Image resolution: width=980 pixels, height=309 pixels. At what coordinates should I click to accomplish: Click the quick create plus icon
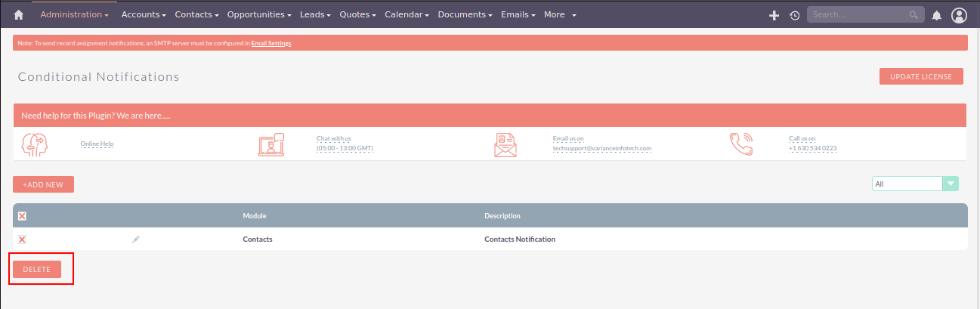(774, 15)
